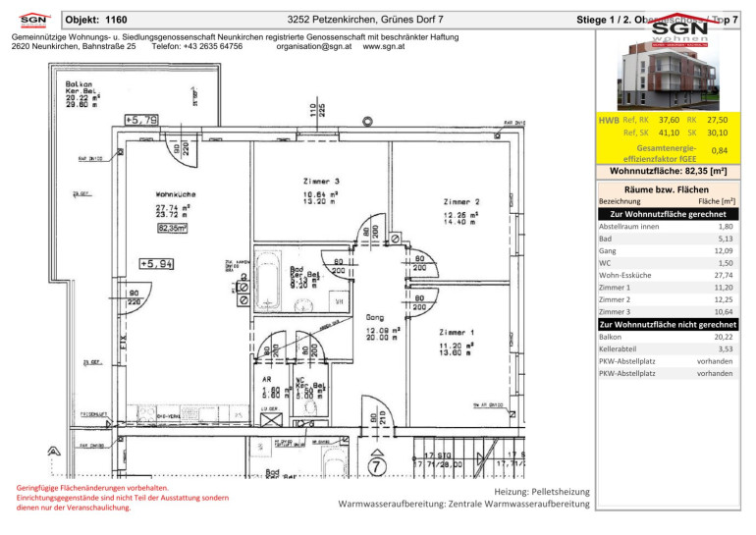Viewport: 756px width, 535px height.
Task: Select the circled 7 apartment marker
Action: click(x=377, y=466)
